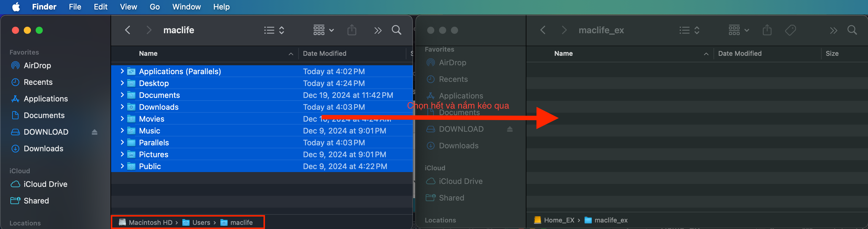Open the Apple menu
Screen dimensions: 868x229
(x=16, y=7)
